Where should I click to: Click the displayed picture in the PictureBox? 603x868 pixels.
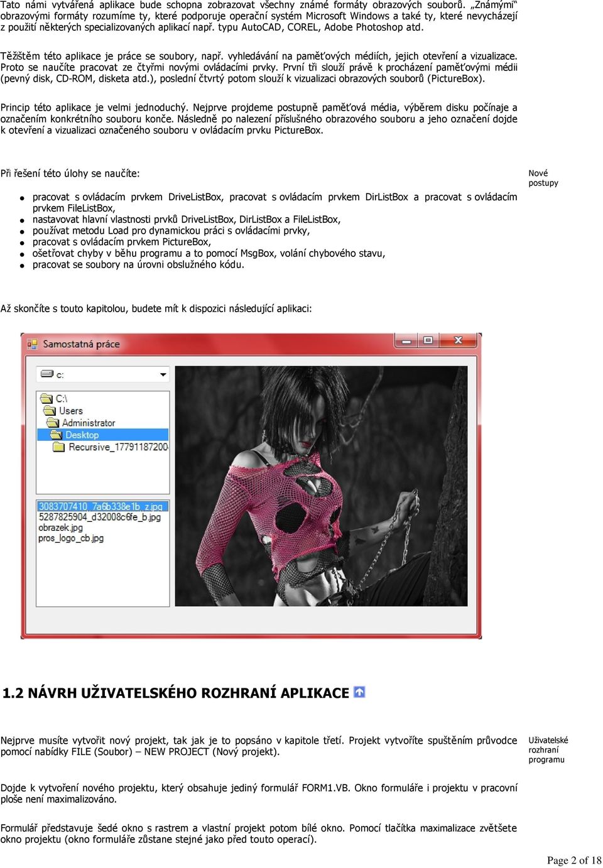pyautogui.click(x=321, y=486)
